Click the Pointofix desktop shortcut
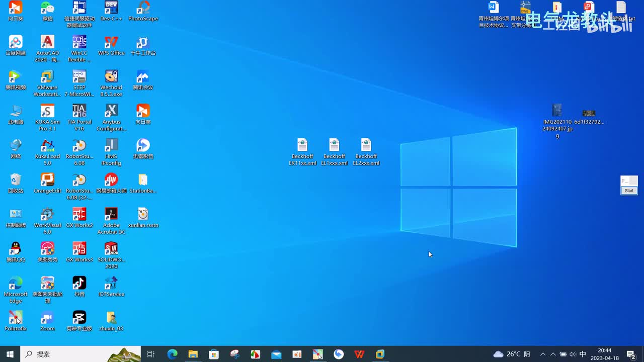Screen dimensions: 644x362 click(16, 321)
